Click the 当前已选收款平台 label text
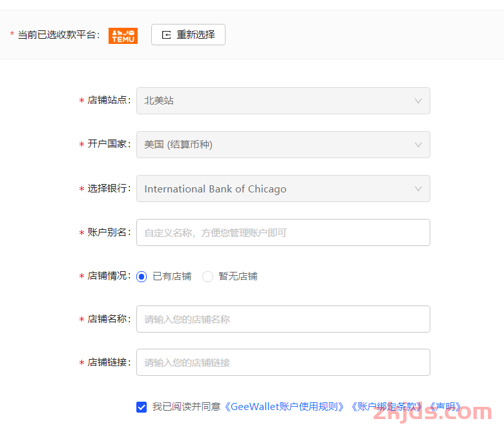Image resolution: width=504 pixels, height=432 pixels. [59, 35]
